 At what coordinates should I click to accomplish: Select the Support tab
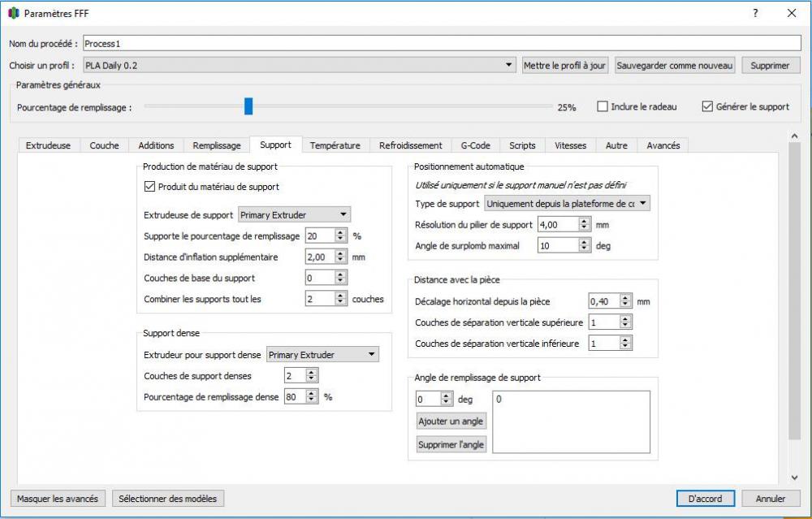pyautogui.click(x=275, y=145)
